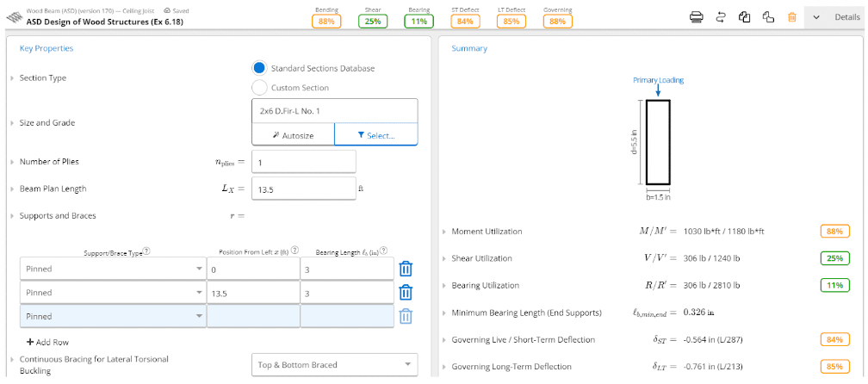Click the copy sheet icon beside the trash
Viewport: 868px width, 384px height.
(768, 17)
